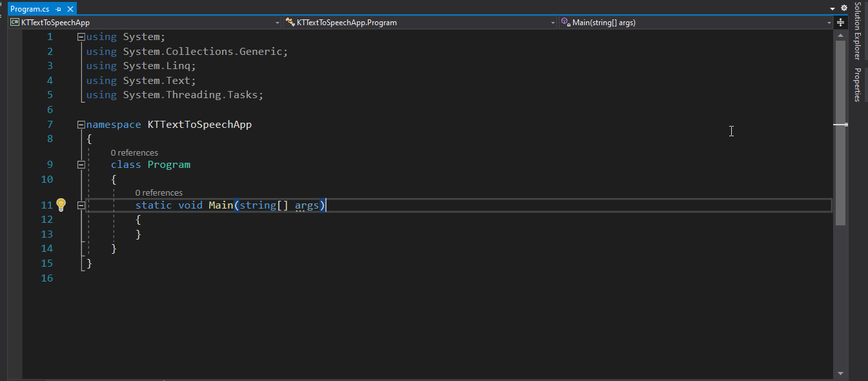Click the Main method cube icon
Image resolution: width=868 pixels, height=381 pixels.
pos(565,23)
